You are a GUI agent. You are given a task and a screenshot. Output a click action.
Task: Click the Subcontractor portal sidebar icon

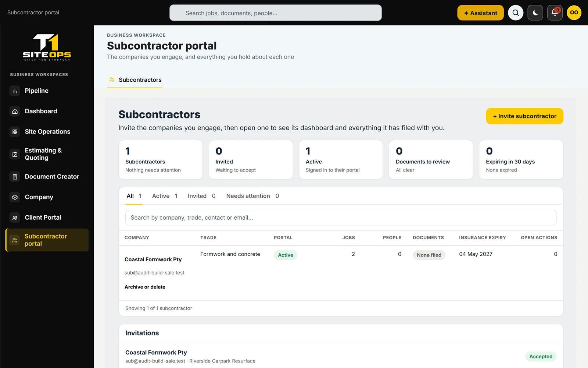click(x=14, y=240)
